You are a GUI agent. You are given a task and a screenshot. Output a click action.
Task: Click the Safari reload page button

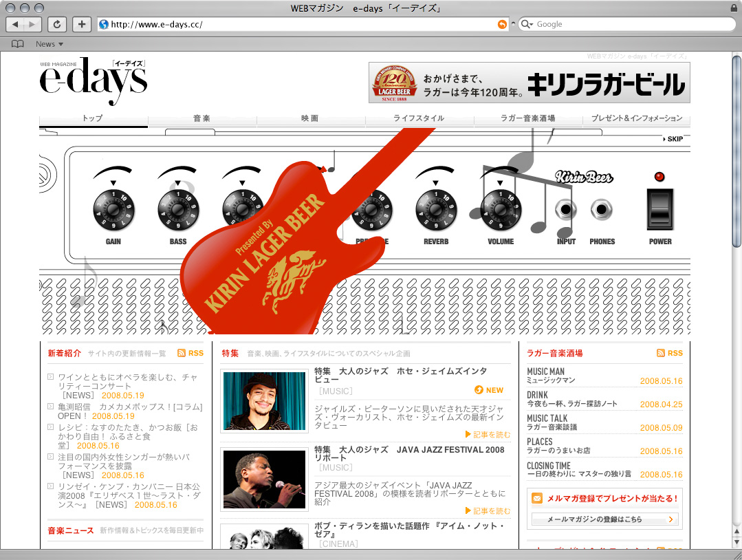(57, 24)
